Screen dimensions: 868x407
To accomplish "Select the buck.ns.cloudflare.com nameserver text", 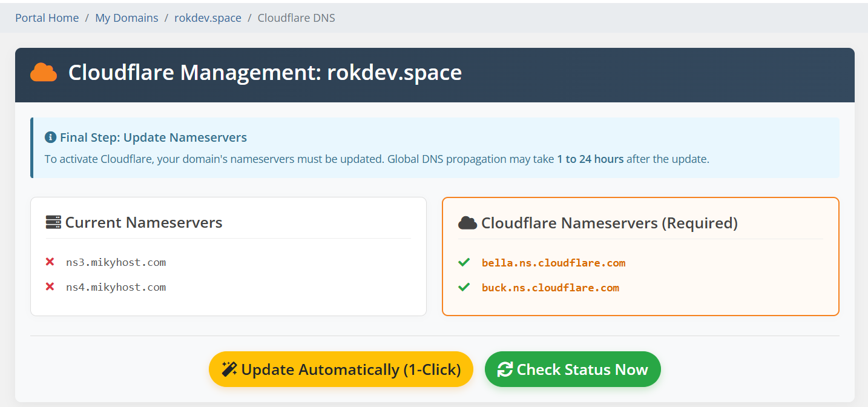I will coord(550,287).
